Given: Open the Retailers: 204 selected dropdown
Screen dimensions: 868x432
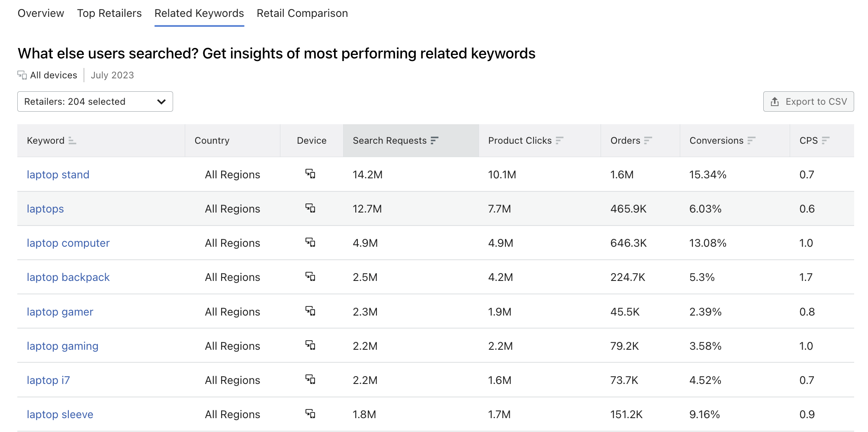Looking at the screenshot, I should (x=95, y=101).
